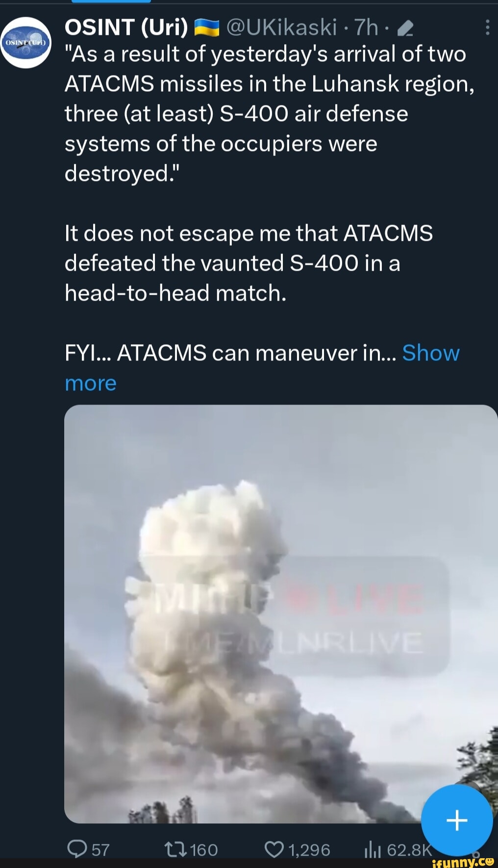Open the 1,296 likes count
This screenshot has width=498, height=868.
click(309, 849)
